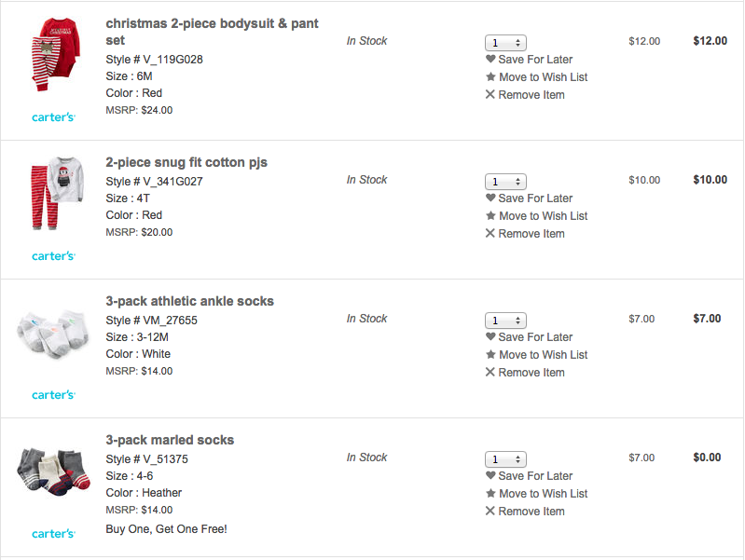Open quantity dropdown for snug fit cotton pjs
This screenshot has width=745, height=560.
click(x=505, y=182)
